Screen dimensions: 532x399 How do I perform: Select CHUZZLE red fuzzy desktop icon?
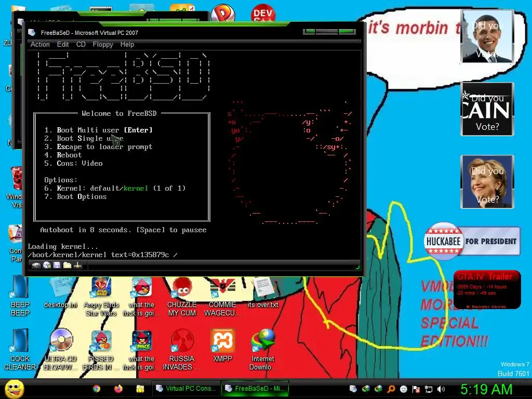(182, 297)
